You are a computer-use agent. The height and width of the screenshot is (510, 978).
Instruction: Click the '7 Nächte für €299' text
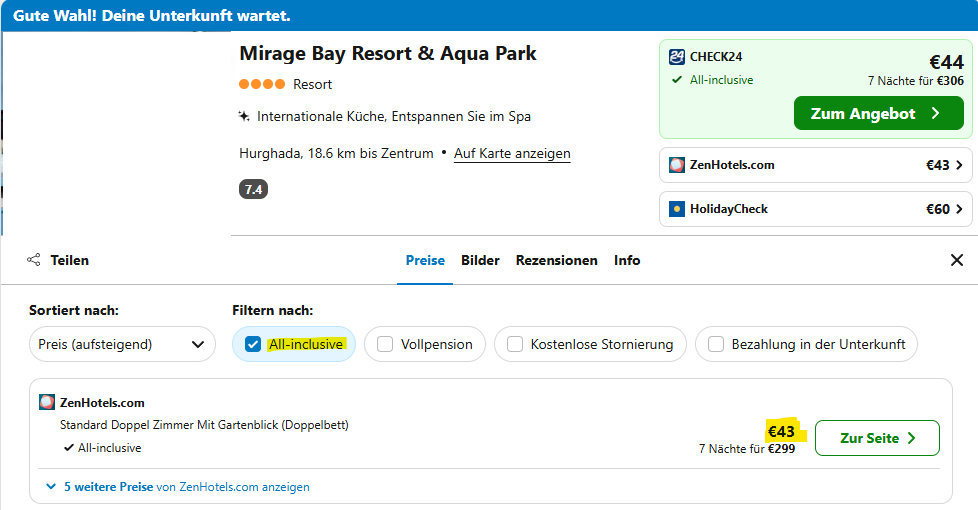click(747, 449)
